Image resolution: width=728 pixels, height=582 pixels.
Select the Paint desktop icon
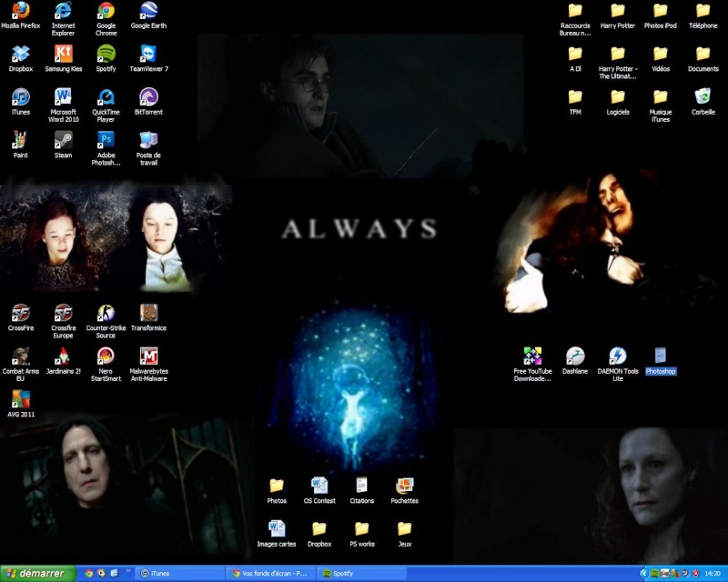tap(20, 145)
